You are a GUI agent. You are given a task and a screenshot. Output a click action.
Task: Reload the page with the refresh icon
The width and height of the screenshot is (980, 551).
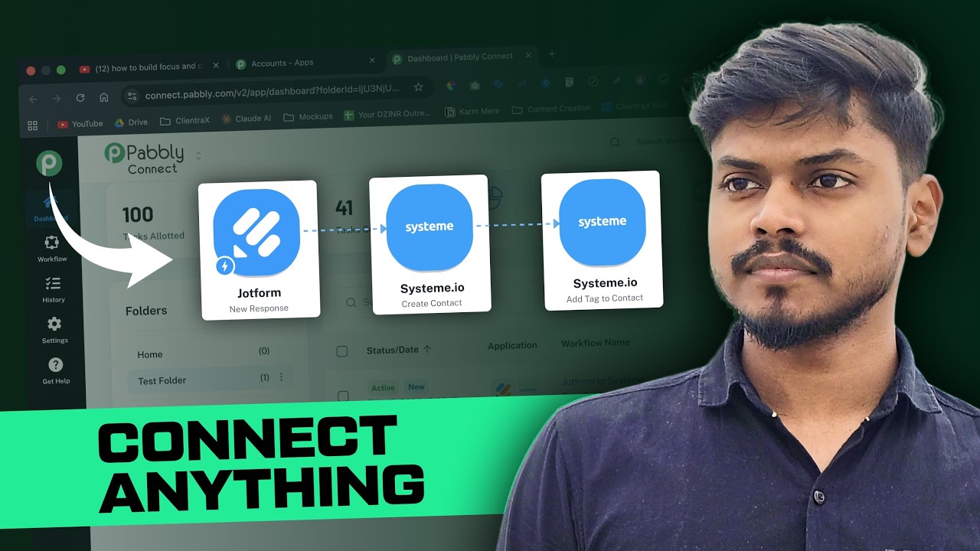(x=80, y=97)
